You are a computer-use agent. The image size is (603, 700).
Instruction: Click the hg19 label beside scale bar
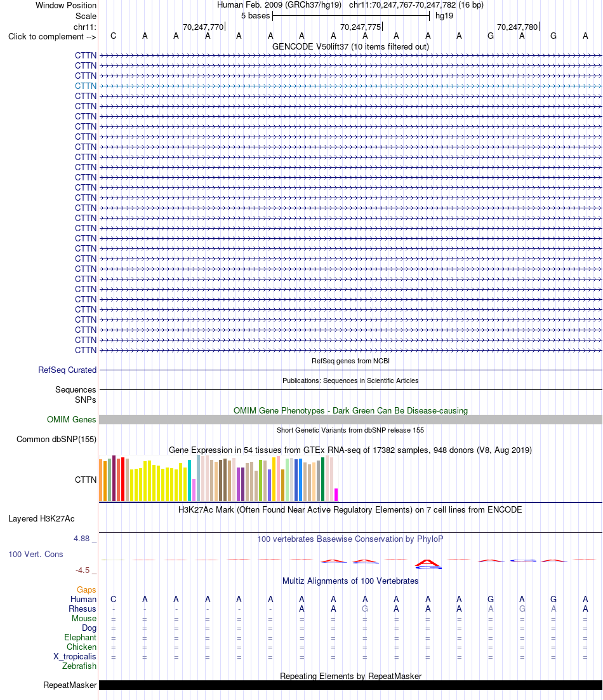click(x=444, y=16)
